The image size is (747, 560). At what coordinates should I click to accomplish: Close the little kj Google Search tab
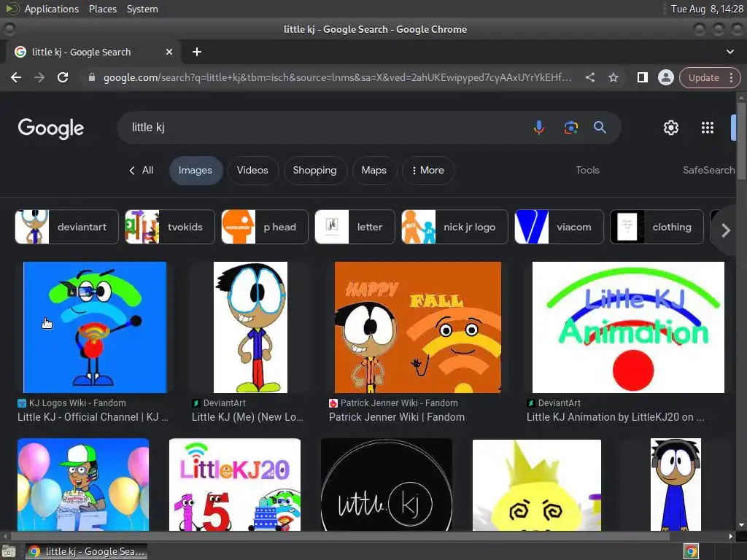point(169,52)
